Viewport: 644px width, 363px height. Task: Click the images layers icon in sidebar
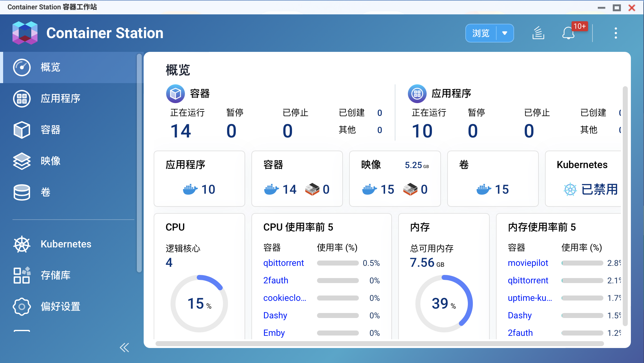(x=22, y=161)
